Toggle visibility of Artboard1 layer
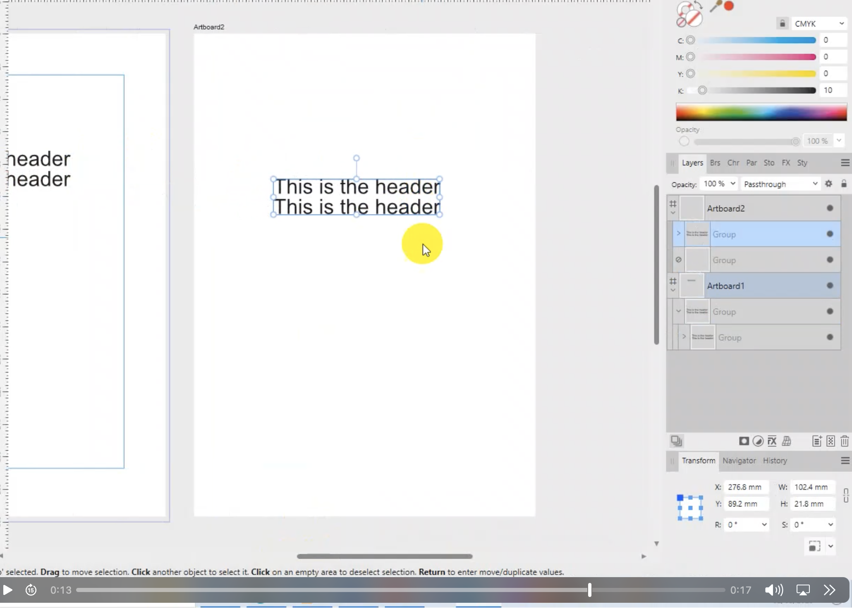 point(830,286)
